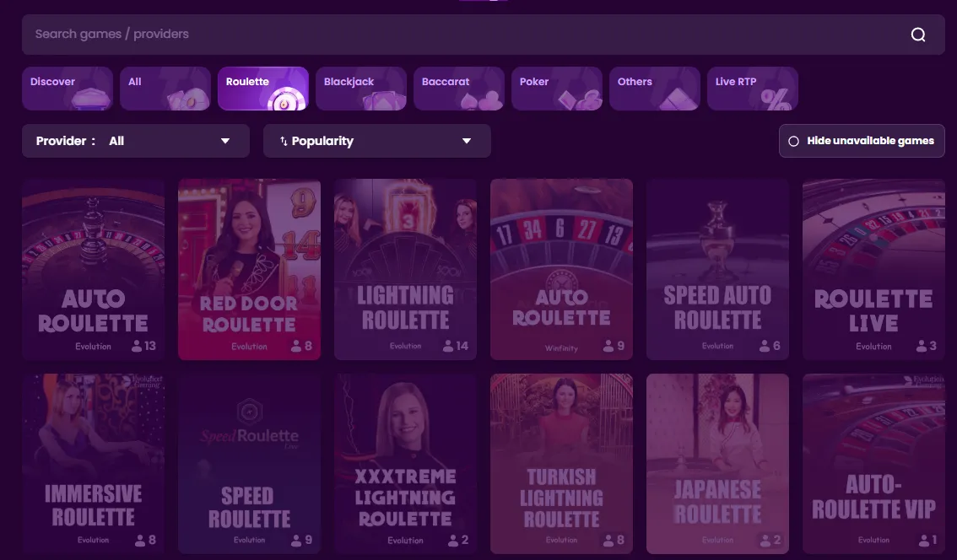This screenshot has height=560, width=957.
Task: Click player count icon on Immersive Roulette
Action: (140, 541)
